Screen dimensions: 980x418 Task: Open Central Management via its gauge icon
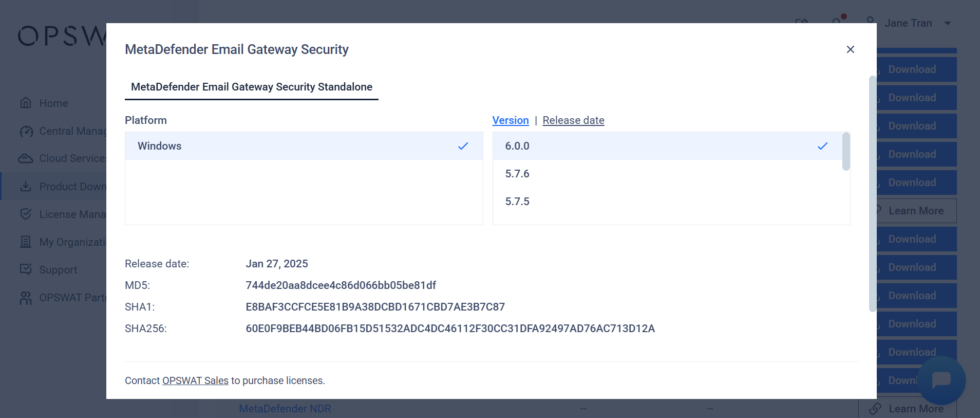pos(26,131)
